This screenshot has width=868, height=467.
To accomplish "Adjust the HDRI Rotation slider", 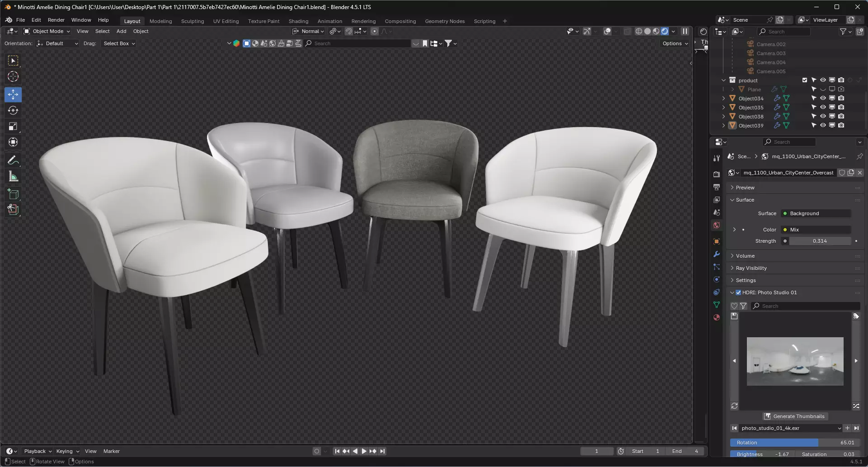I will click(x=795, y=443).
